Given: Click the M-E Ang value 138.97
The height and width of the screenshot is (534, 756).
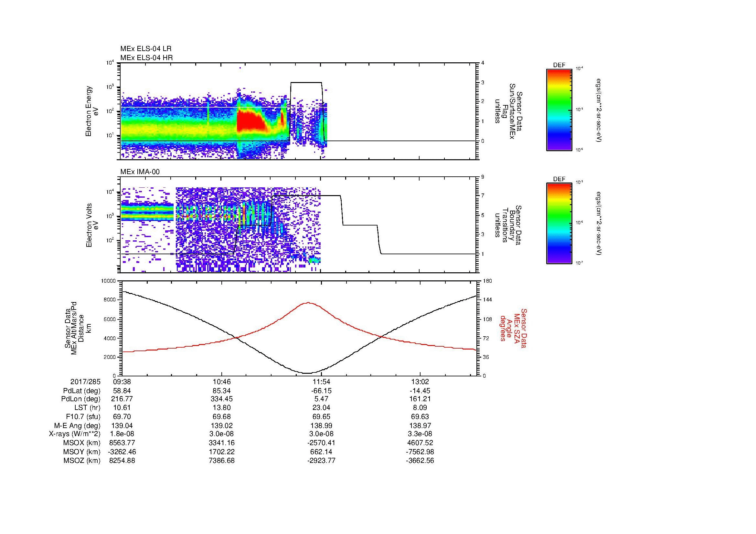Looking at the screenshot, I should [420, 425].
